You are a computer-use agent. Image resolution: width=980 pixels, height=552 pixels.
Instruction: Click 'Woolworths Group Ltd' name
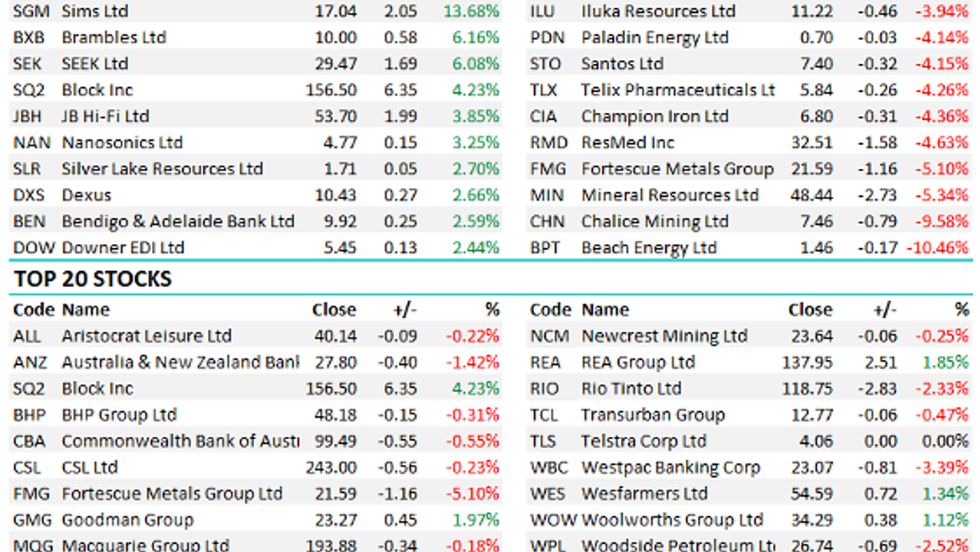coord(672,521)
